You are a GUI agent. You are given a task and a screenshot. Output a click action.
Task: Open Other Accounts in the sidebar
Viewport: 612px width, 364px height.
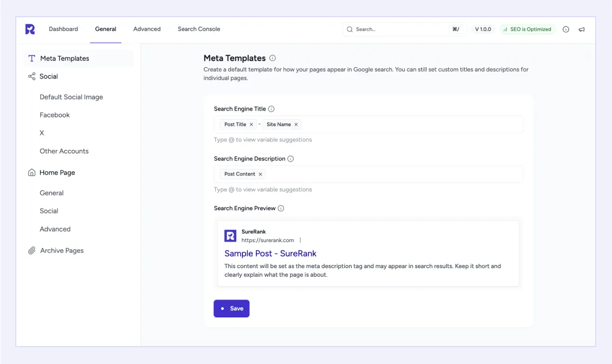pos(64,151)
